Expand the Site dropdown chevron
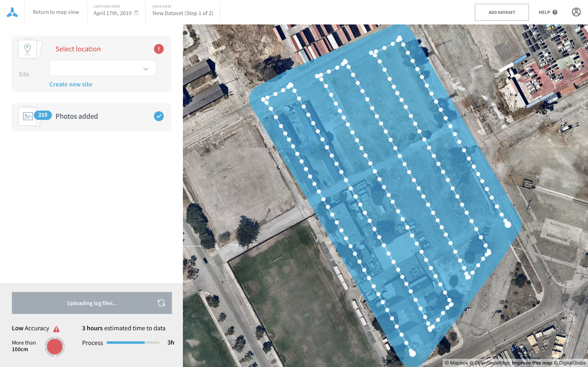Screen dimensions: 588x367 pos(146,69)
